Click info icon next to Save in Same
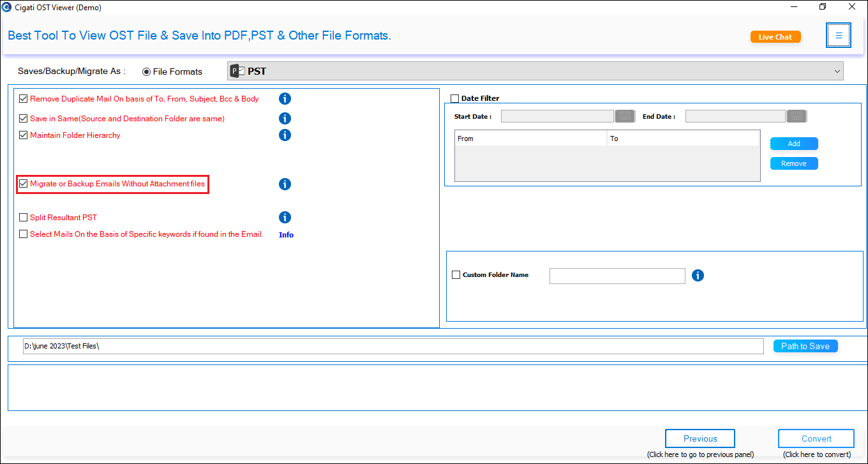The height and width of the screenshot is (464, 868). click(x=285, y=119)
